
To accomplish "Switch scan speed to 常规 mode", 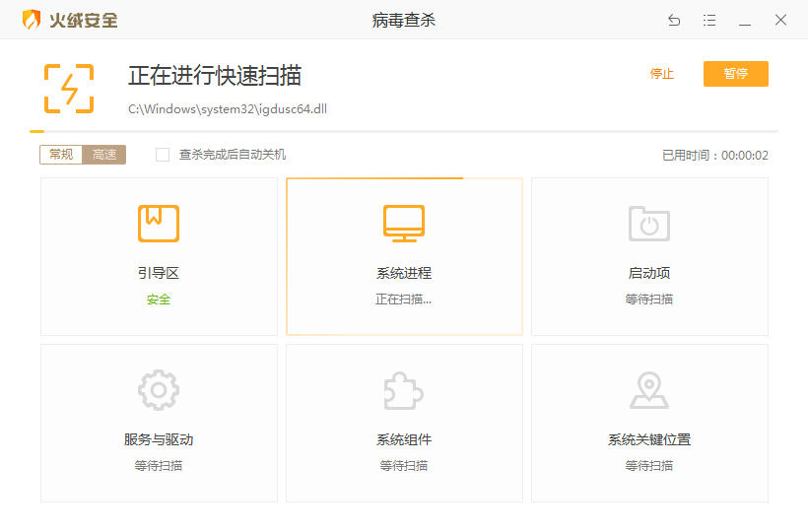I will click(x=61, y=155).
